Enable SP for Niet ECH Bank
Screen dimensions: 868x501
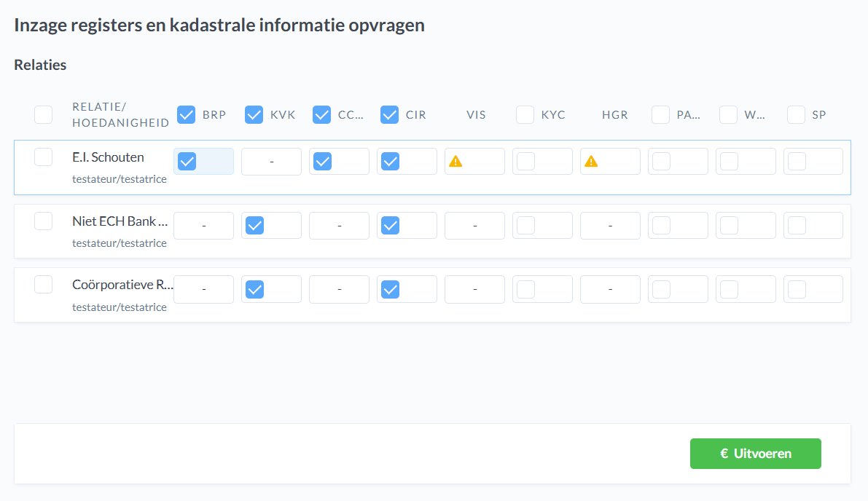[x=797, y=226]
